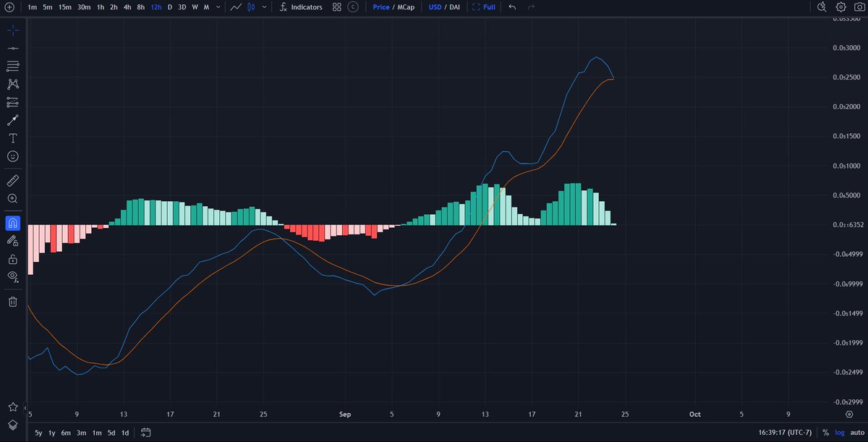The width and height of the screenshot is (868, 442).
Task: Open the Indicators menu
Action: [x=300, y=7]
